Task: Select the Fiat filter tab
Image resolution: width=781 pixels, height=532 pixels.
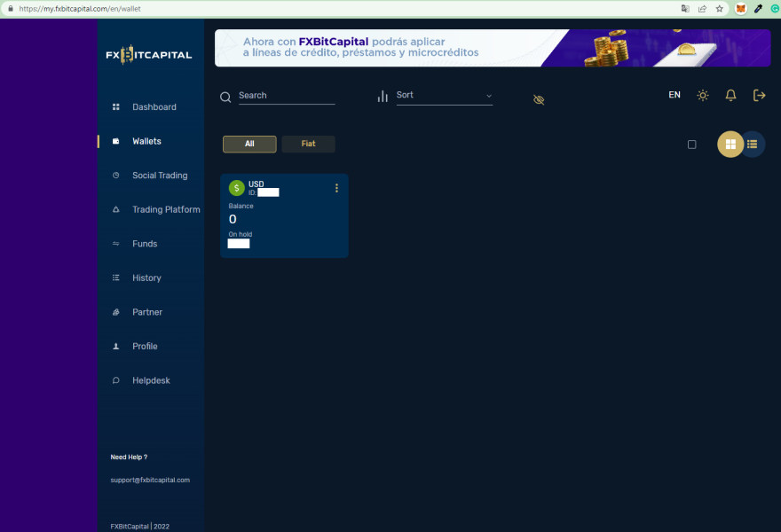Action: [x=308, y=144]
